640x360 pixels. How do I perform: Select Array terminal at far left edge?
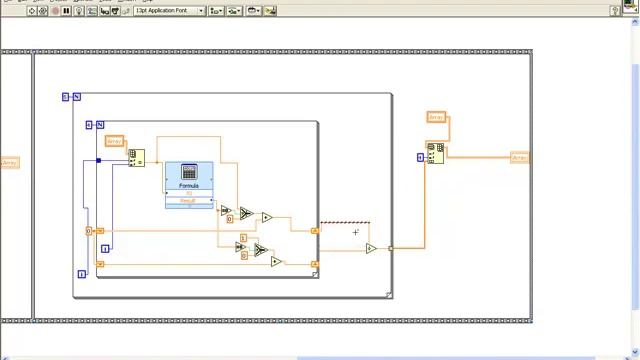point(10,163)
